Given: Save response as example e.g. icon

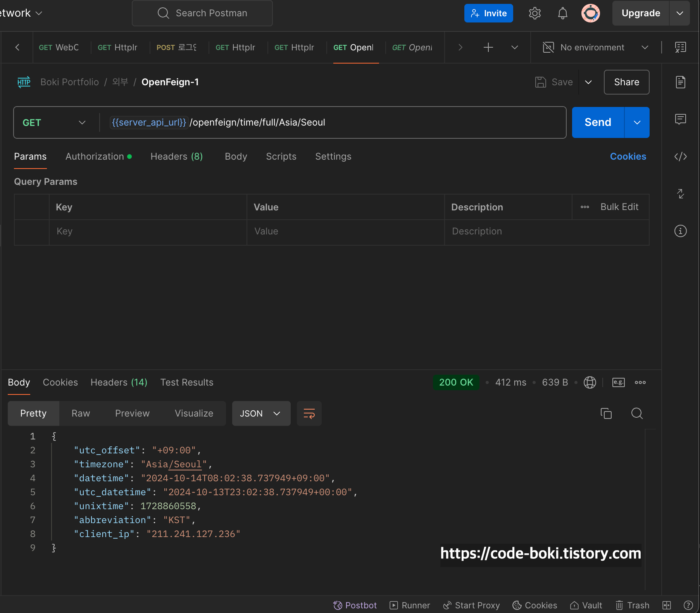Looking at the screenshot, I should point(618,382).
